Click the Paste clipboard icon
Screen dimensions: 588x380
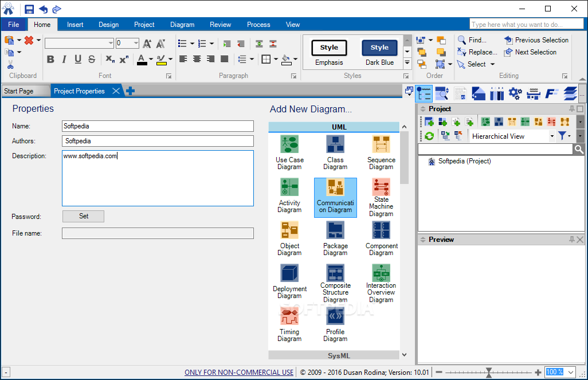tap(9, 40)
